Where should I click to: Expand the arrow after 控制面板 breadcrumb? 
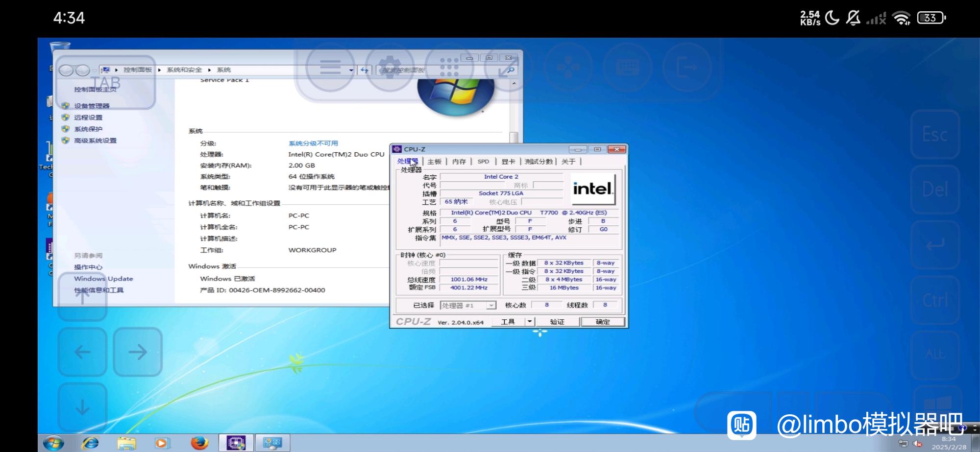160,70
